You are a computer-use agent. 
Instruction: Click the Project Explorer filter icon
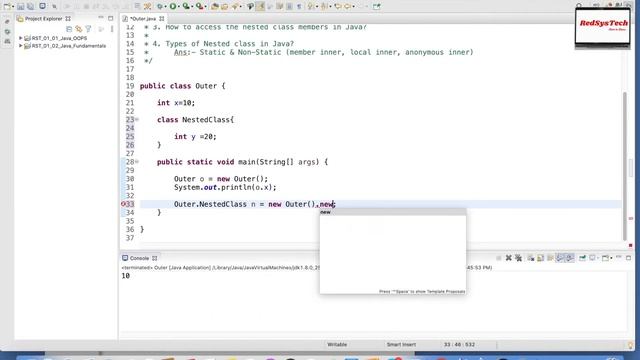tap(88, 29)
